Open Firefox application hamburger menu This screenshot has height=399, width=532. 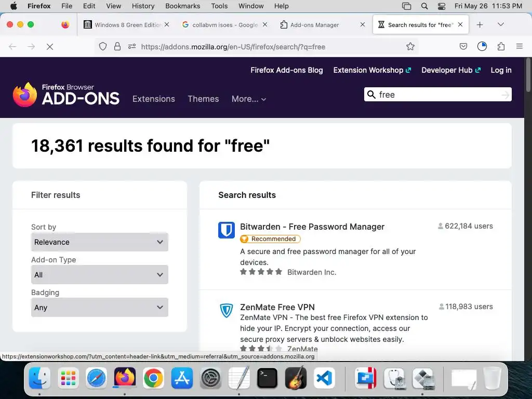[x=520, y=46]
